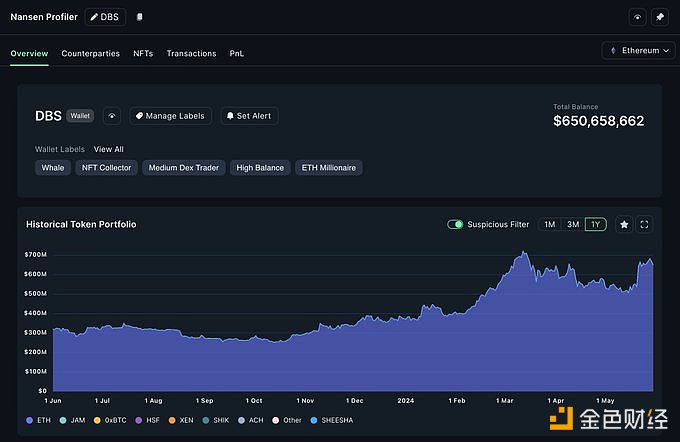Switch to the Overview tab
680x442 pixels.
tap(29, 53)
